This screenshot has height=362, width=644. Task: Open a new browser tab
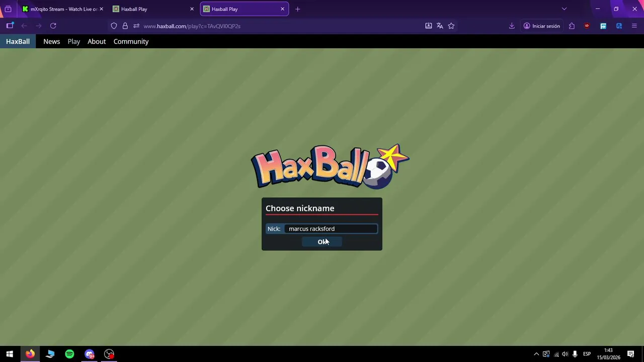[x=297, y=9]
